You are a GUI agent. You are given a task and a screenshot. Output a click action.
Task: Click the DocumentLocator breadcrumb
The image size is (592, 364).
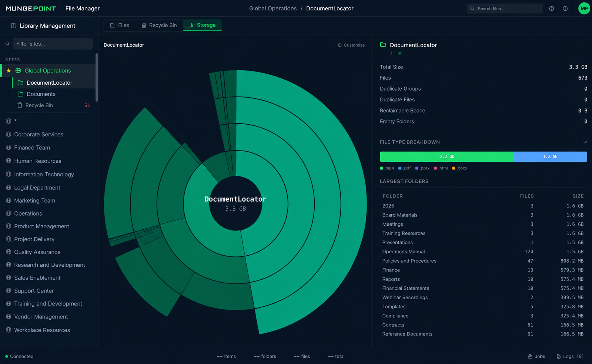click(330, 9)
